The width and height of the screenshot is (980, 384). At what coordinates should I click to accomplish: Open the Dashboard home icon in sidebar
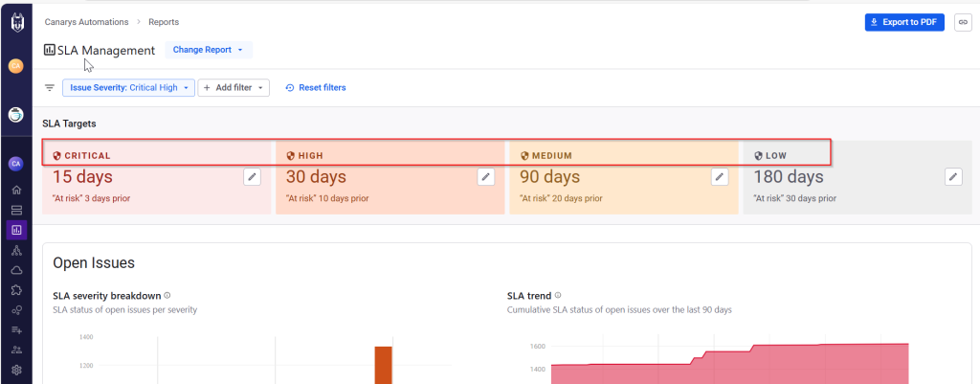click(x=16, y=190)
